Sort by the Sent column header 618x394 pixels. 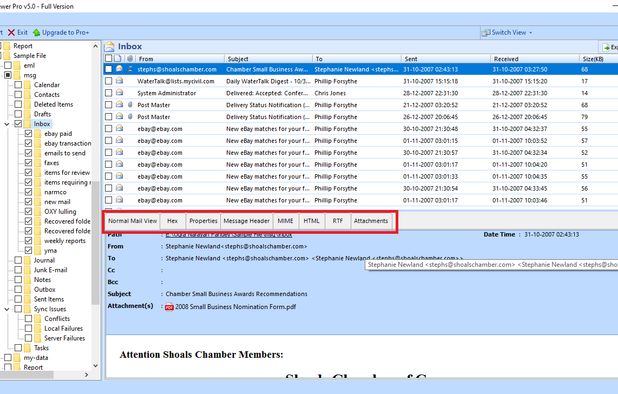(446, 59)
